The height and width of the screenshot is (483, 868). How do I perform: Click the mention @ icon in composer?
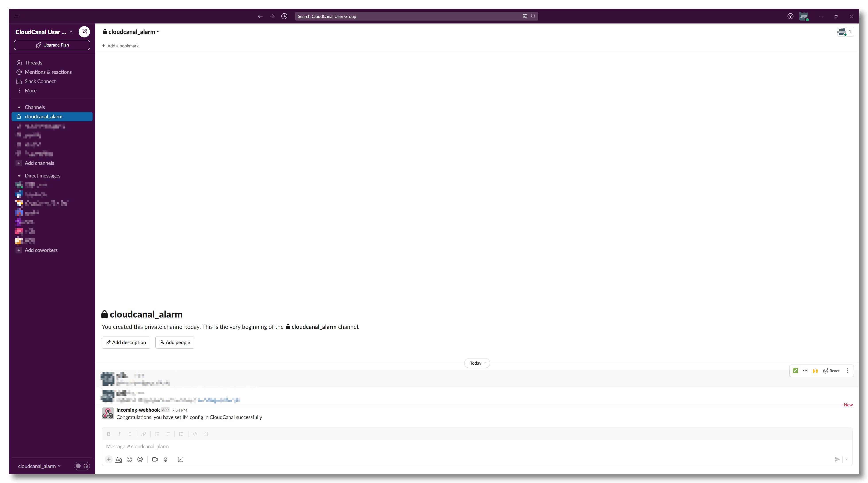point(140,460)
